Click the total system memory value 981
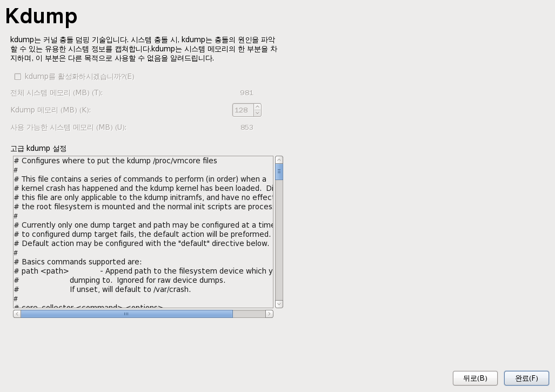The height and width of the screenshot is (392, 555). point(247,93)
